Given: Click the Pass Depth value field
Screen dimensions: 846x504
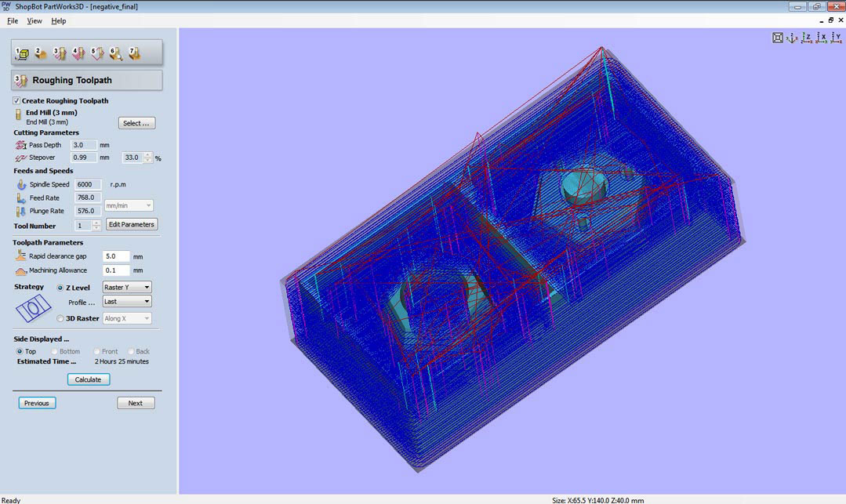Looking at the screenshot, I should pos(84,145).
